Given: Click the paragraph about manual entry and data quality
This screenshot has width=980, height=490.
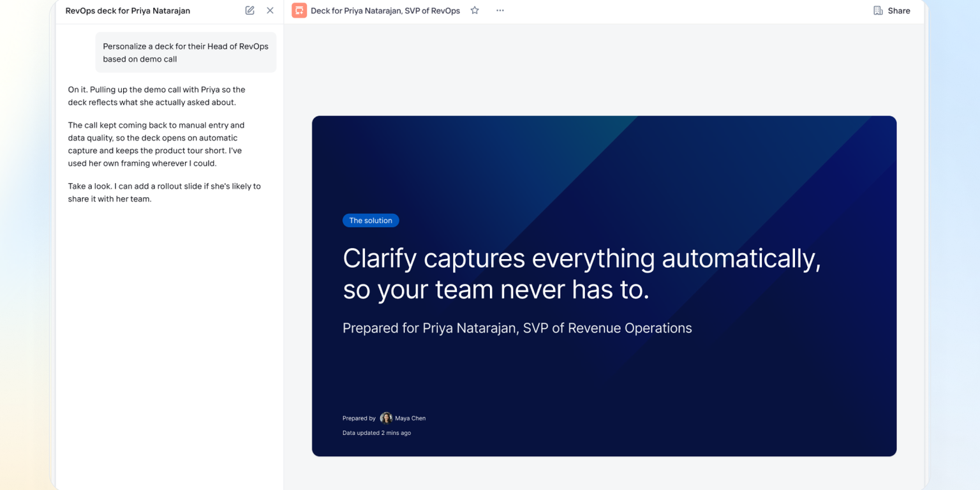Looking at the screenshot, I should click(x=156, y=144).
